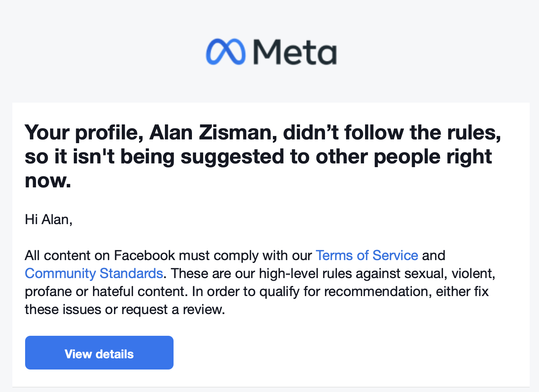The height and width of the screenshot is (392, 539).
Task: Click the words "either fix" in paragraph
Action: (462, 292)
